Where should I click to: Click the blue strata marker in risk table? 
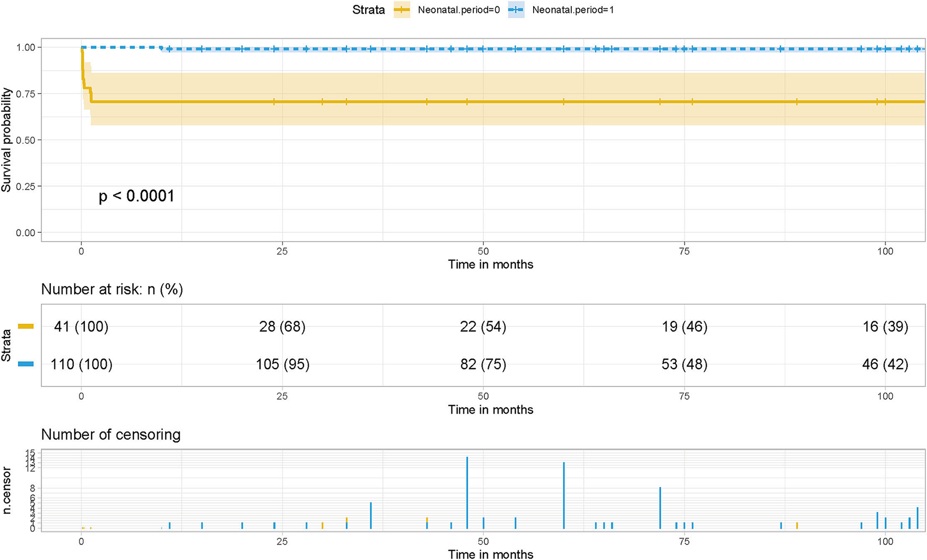point(26,364)
